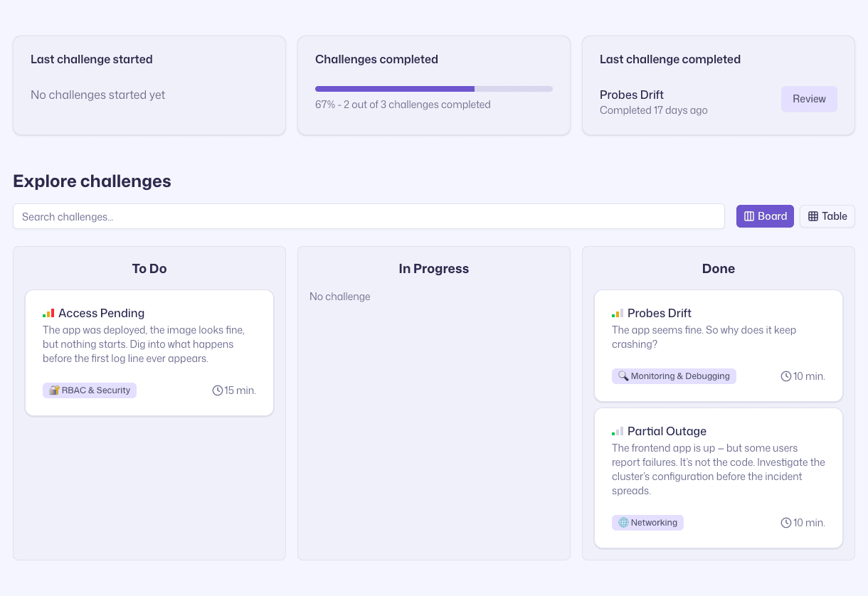This screenshot has height=596, width=868.
Task: Switch to Board view
Action: tap(765, 216)
